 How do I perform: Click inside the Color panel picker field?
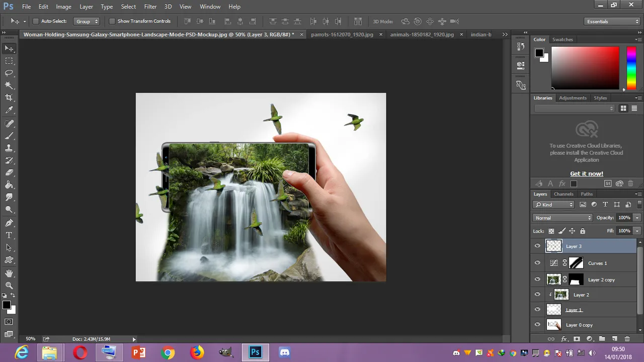(585, 68)
